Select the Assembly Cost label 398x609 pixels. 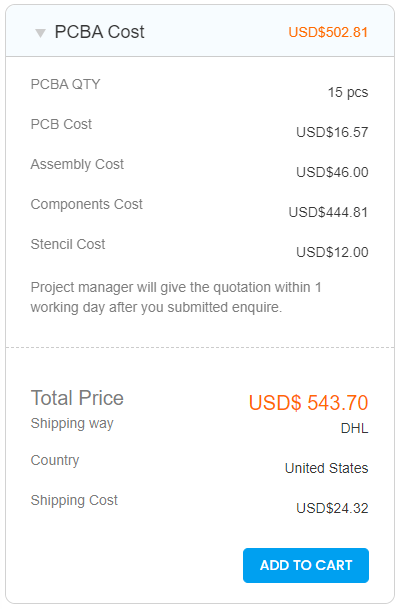[77, 164]
